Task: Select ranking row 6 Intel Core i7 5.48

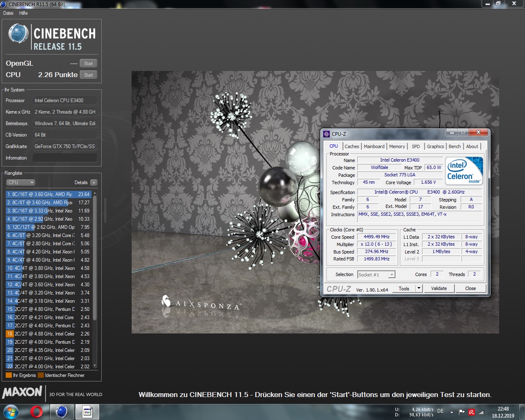Action: [48, 235]
